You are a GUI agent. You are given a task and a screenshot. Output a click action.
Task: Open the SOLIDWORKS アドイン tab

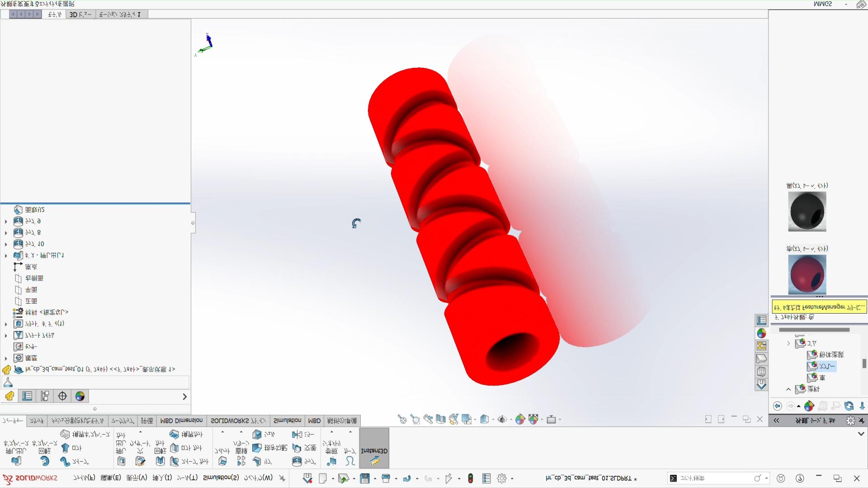(238, 421)
